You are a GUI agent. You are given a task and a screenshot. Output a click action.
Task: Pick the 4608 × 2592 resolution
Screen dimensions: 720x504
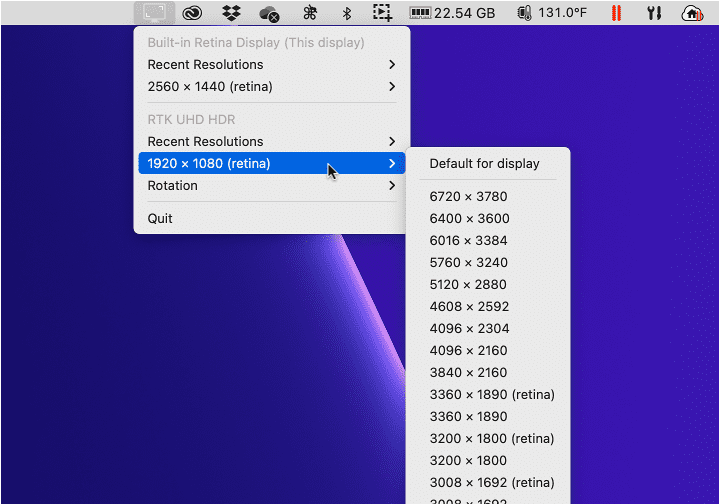pyautogui.click(x=488, y=307)
